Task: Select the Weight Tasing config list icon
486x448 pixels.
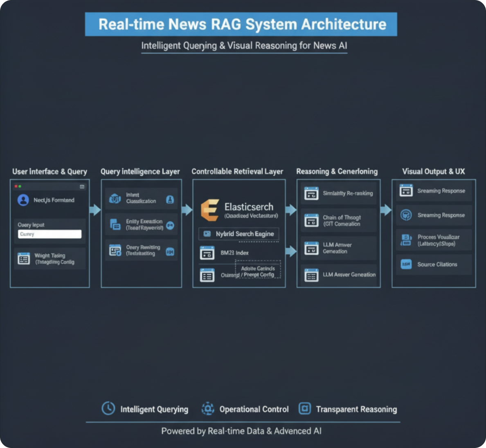Action: [x=24, y=259]
